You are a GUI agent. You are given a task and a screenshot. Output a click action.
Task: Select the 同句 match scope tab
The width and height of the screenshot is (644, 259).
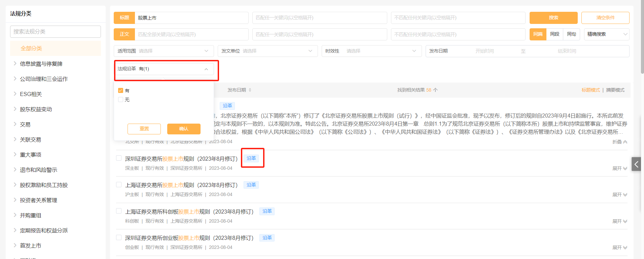click(571, 34)
